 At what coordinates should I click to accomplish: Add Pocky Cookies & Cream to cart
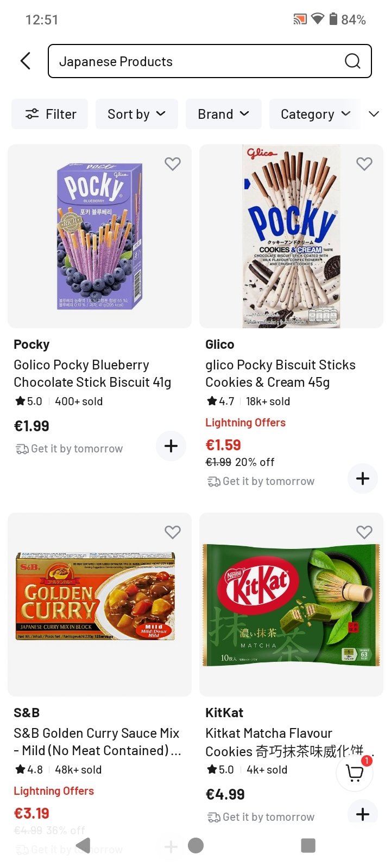coord(362,478)
